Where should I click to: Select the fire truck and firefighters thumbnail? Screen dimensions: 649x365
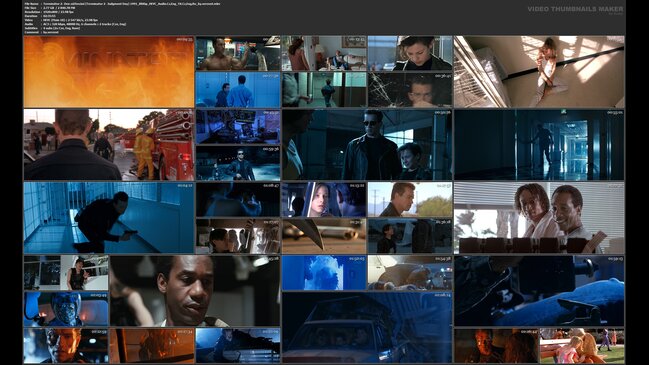(109, 144)
